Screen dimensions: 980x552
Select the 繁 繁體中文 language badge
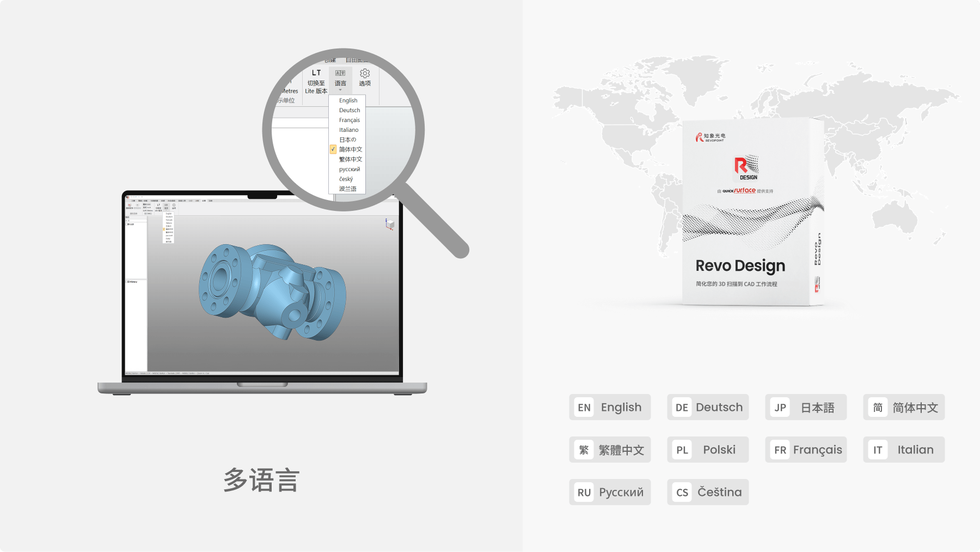click(x=610, y=450)
